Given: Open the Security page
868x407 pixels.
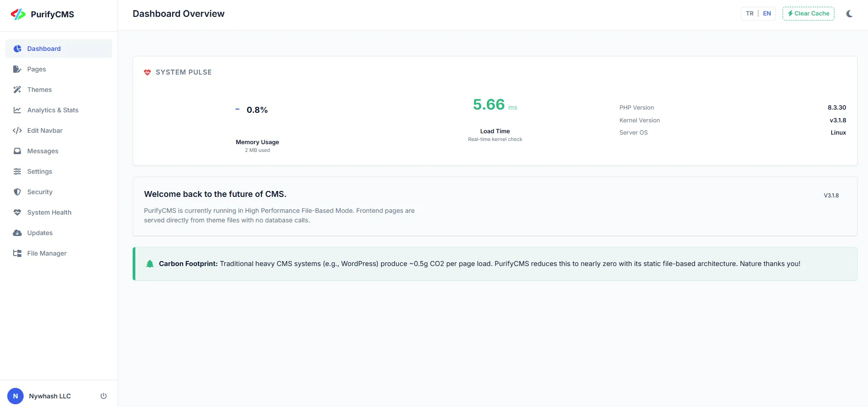Looking at the screenshot, I should [x=59, y=192].
